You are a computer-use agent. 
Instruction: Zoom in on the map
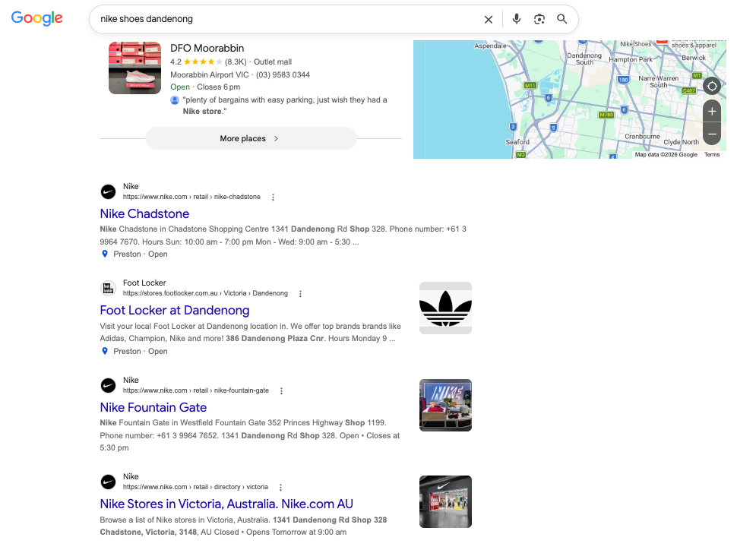click(x=712, y=112)
